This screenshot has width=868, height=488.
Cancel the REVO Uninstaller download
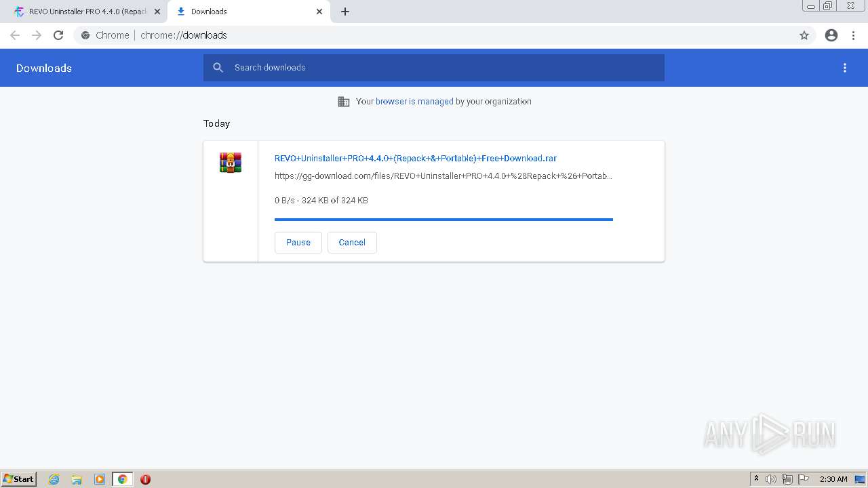[x=352, y=243]
